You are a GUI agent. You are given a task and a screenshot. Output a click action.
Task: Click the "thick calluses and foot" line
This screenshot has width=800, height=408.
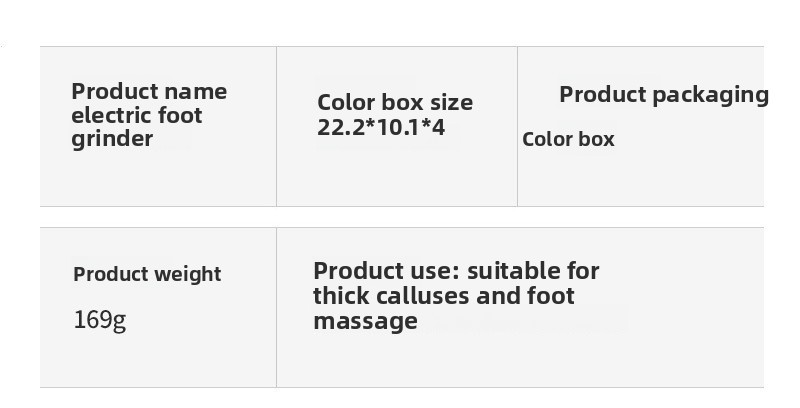click(x=443, y=296)
